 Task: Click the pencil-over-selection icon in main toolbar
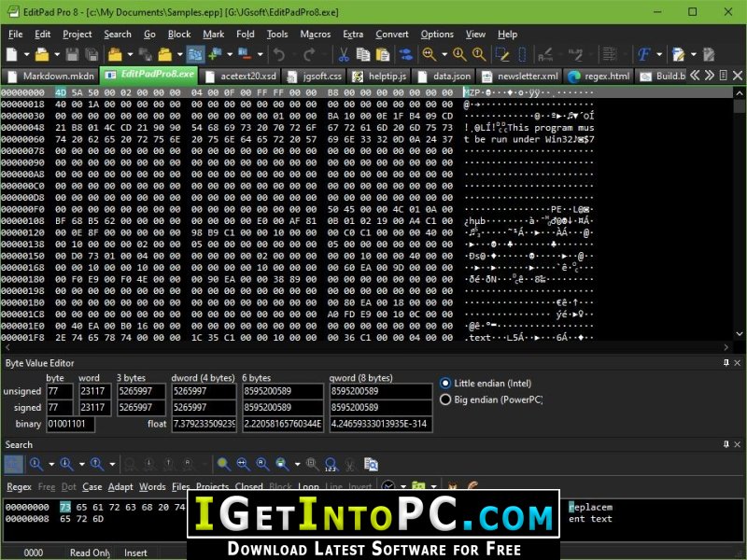(502, 54)
